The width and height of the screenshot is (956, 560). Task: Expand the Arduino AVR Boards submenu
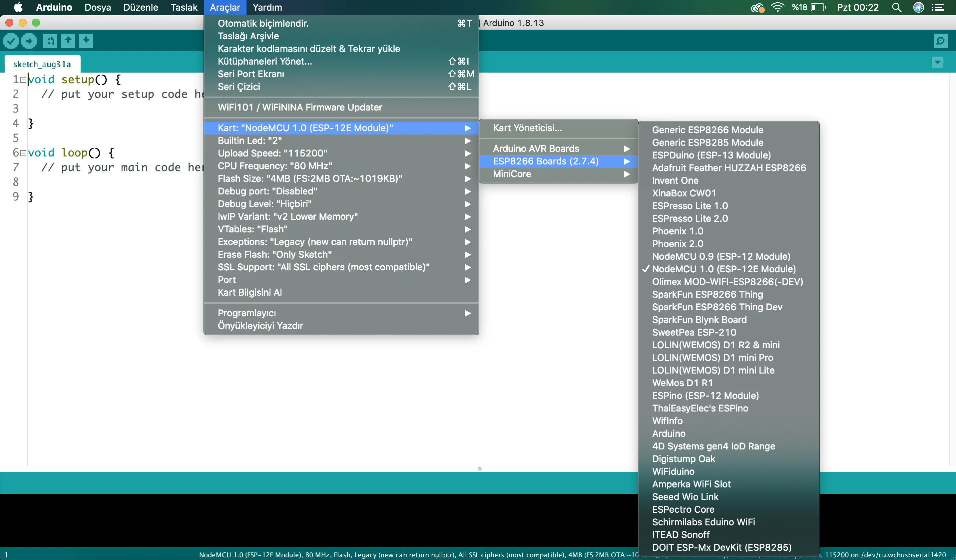pos(558,148)
